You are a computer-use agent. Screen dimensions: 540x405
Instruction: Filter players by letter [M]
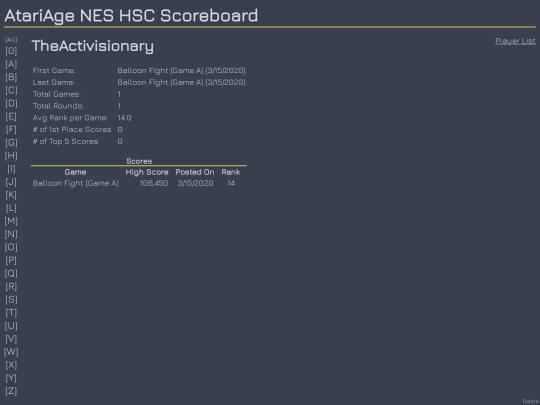click(x=11, y=221)
